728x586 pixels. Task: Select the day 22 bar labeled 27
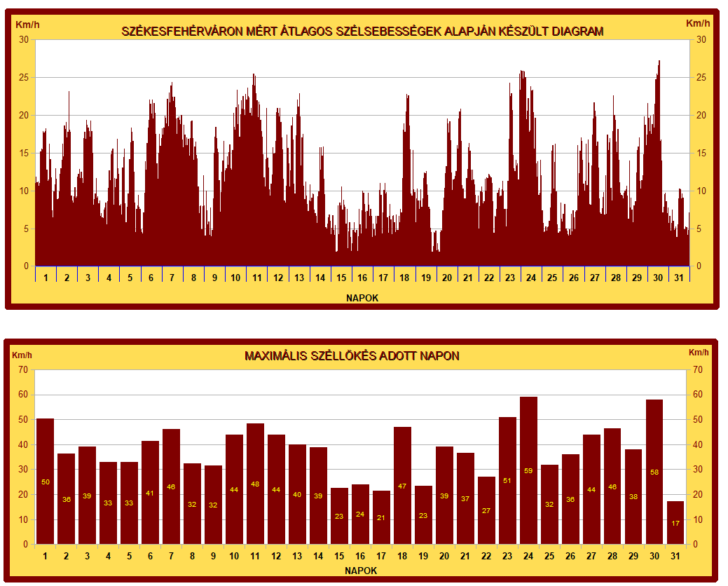pyautogui.click(x=486, y=510)
